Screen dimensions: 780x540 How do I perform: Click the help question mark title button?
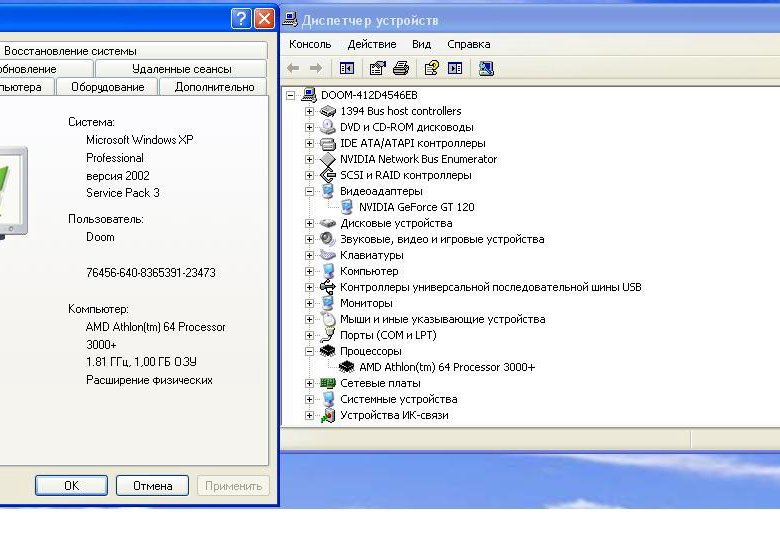tap(241, 19)
